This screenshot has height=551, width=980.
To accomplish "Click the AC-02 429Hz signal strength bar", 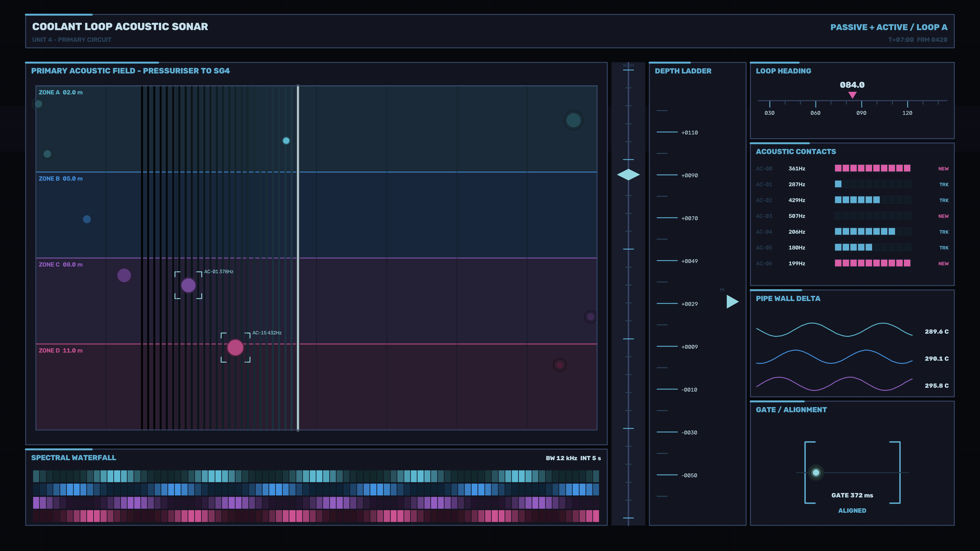I will 873,200.
